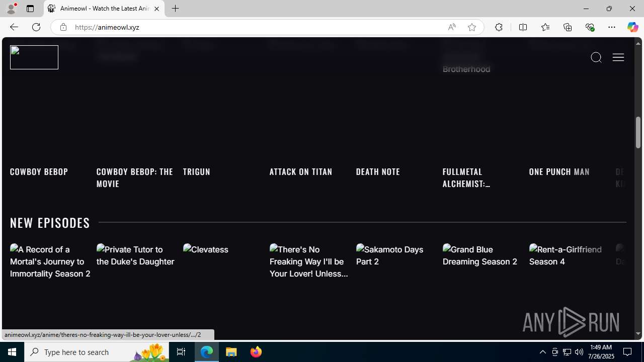Open the volume control icon
The height and width of the screenshot is (362, 644).
click(x=579, y=352)
